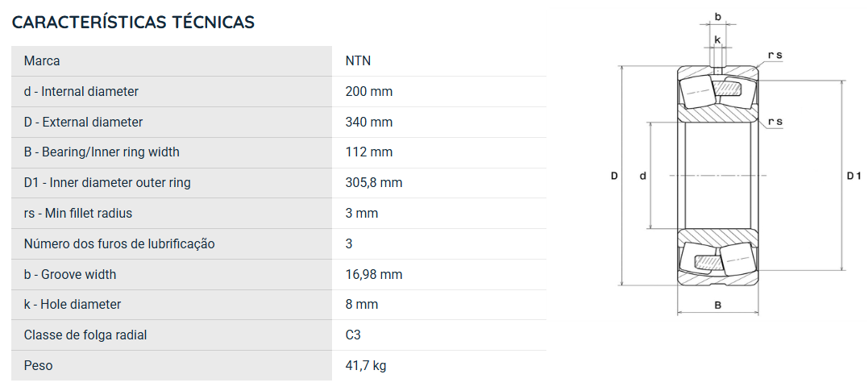Click the 'b' groove label atop diagram

(x=718, y=17)
